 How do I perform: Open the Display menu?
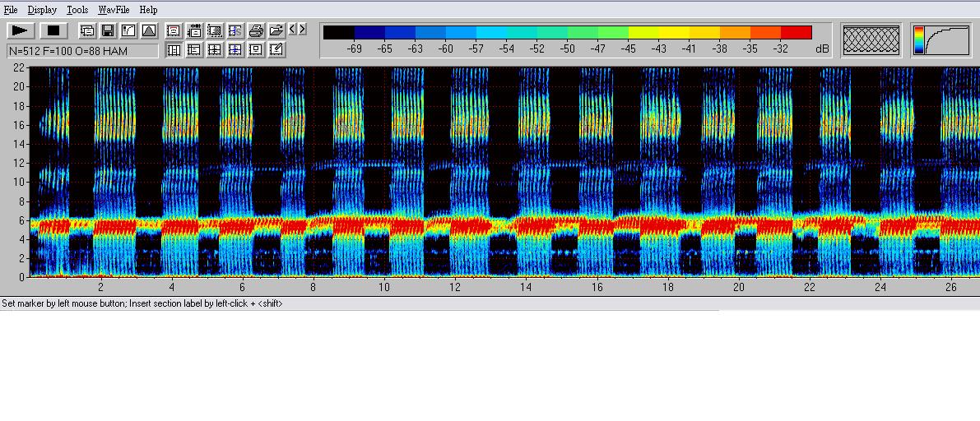pyautogui.click(x=42, y=10)
